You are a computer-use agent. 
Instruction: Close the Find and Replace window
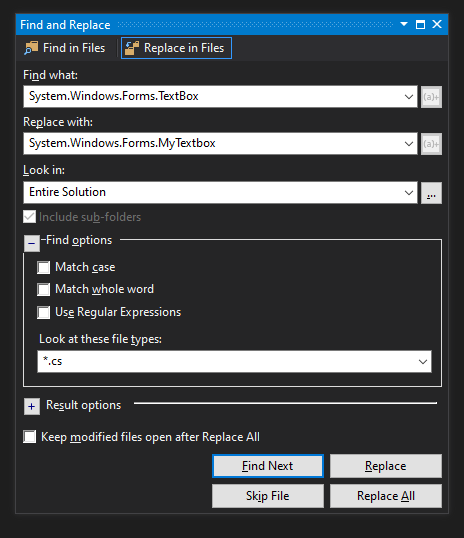pyautogui.click(x=437, y=24)
